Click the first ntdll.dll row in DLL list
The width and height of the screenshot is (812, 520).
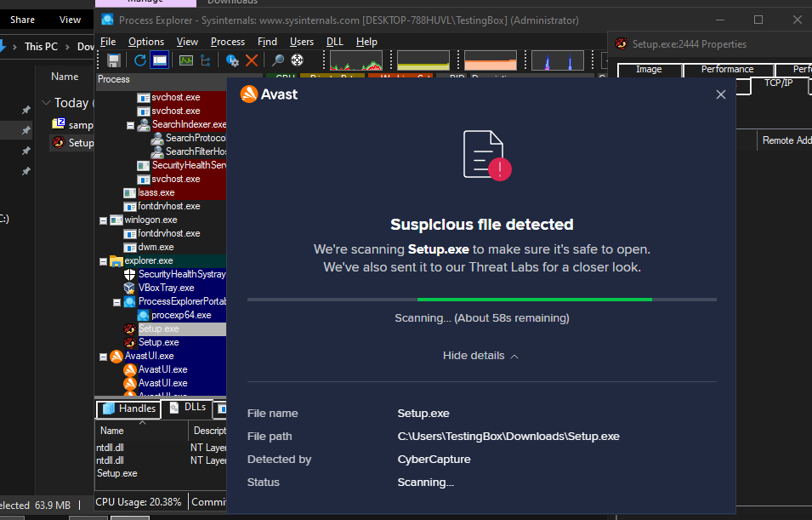point(161,448)
